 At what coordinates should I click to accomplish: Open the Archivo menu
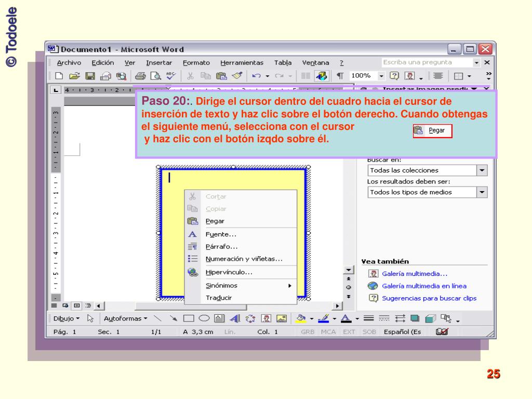click(x=69, y=63)
